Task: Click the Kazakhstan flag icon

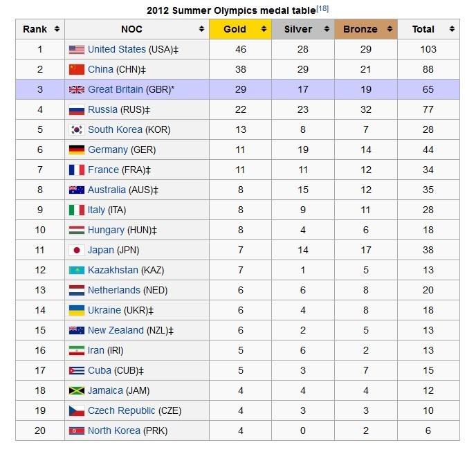Action: pyautogui.click(x=76, y=271)
